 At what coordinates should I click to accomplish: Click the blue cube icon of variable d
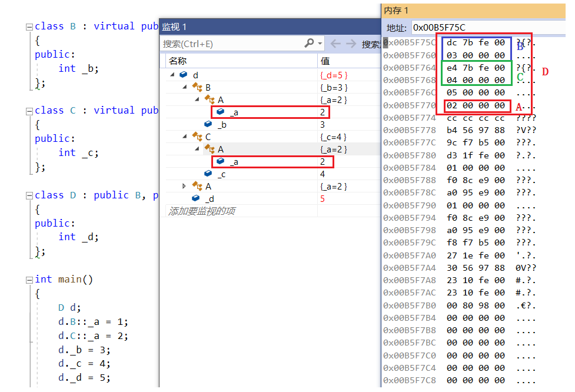(184, 74)
